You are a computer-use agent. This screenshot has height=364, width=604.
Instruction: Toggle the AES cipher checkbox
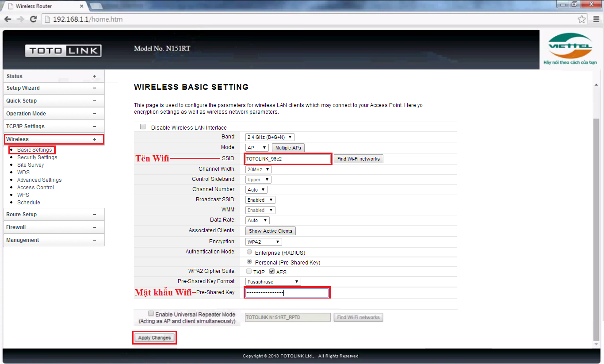[x=272, y=272]
